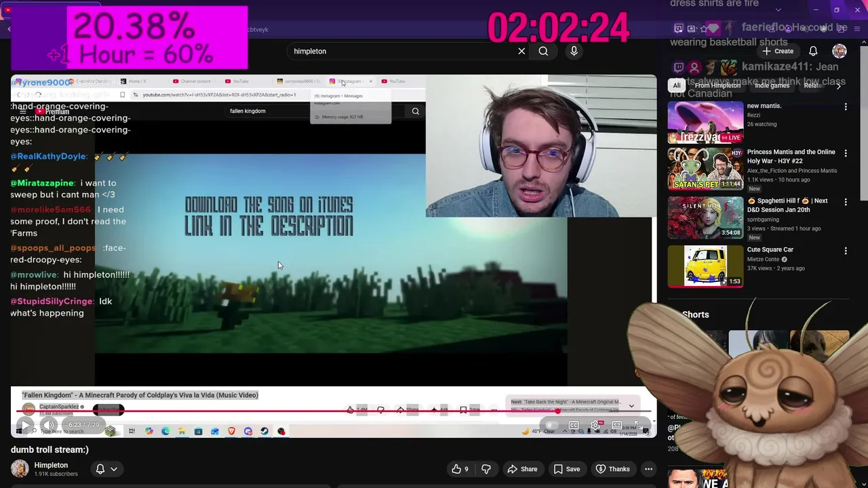The height and width of the screenshot is (488, 868).
Task: Start voice search with microphone
Action: pos(574,51)
